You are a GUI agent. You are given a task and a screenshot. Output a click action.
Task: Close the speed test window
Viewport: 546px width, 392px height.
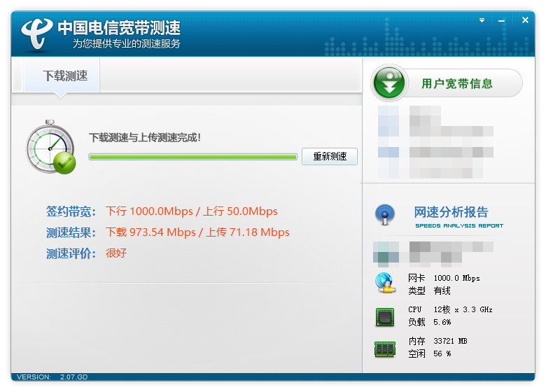(525, 20)
